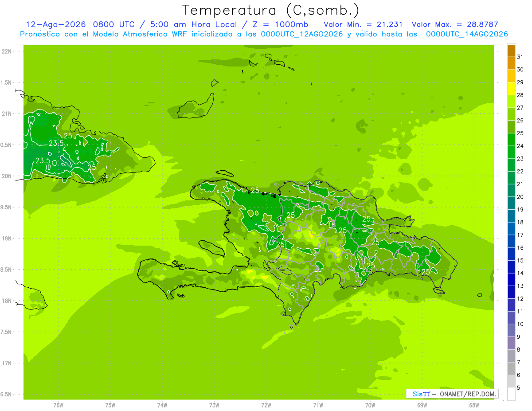This screenshot has width=532, height=411.
Task: Click the 18N latitude axis label
Action: pos(7,301)
